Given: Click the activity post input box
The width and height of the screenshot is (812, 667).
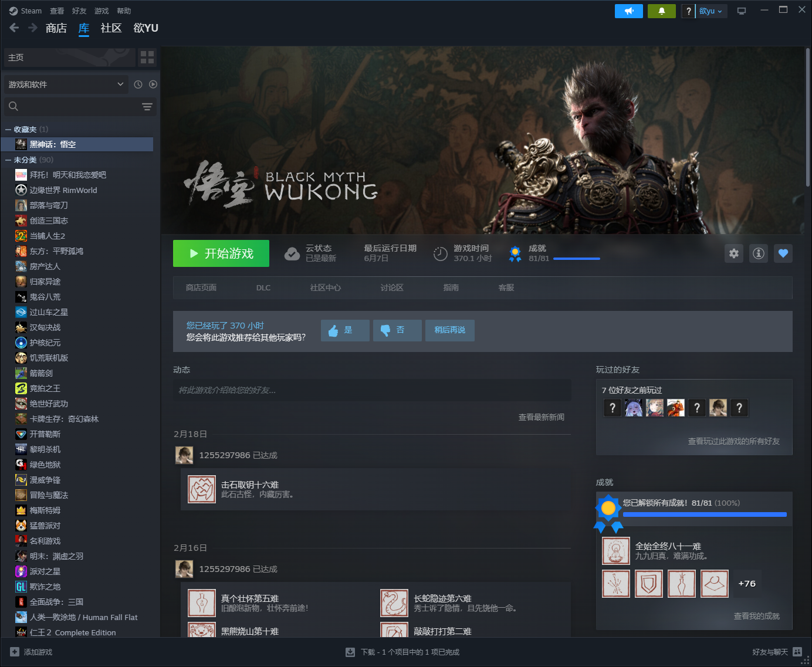Looking at the screenshot, I should tap(373, 390).
